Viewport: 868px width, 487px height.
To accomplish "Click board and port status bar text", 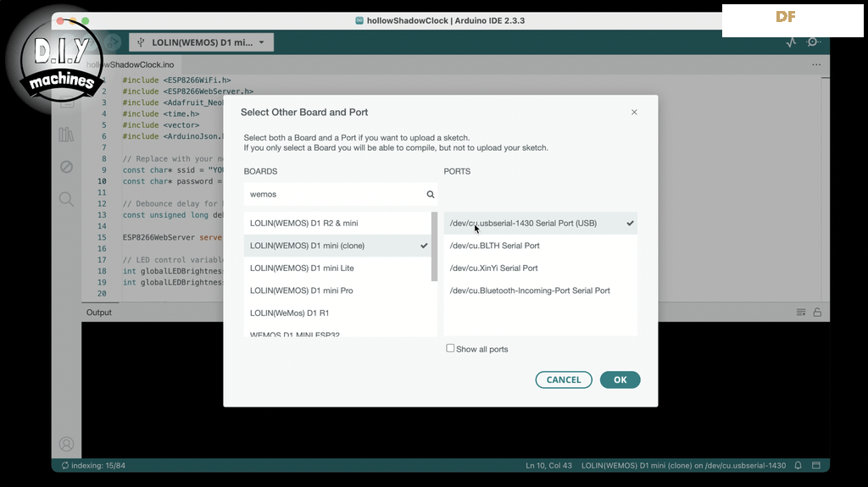I will click(x=684, y=466).
